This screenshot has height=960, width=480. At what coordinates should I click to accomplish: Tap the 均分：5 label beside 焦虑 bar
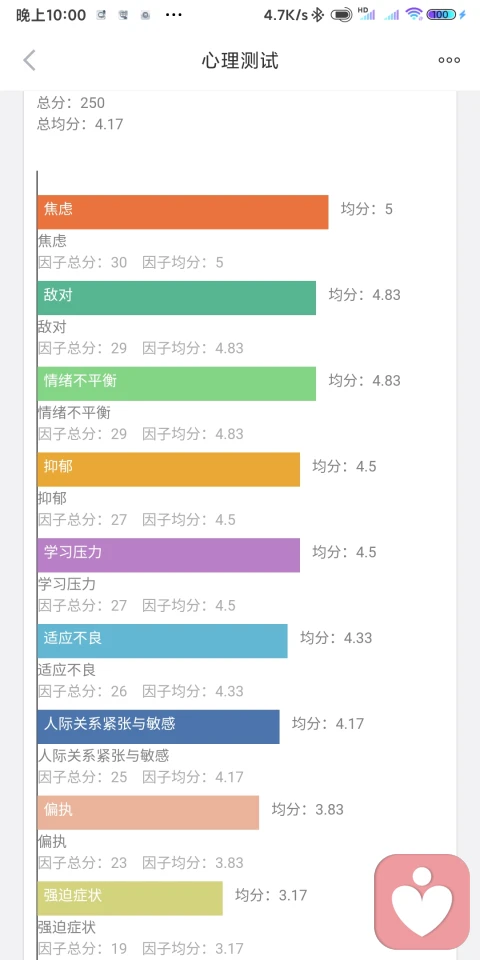pos(367,209)
